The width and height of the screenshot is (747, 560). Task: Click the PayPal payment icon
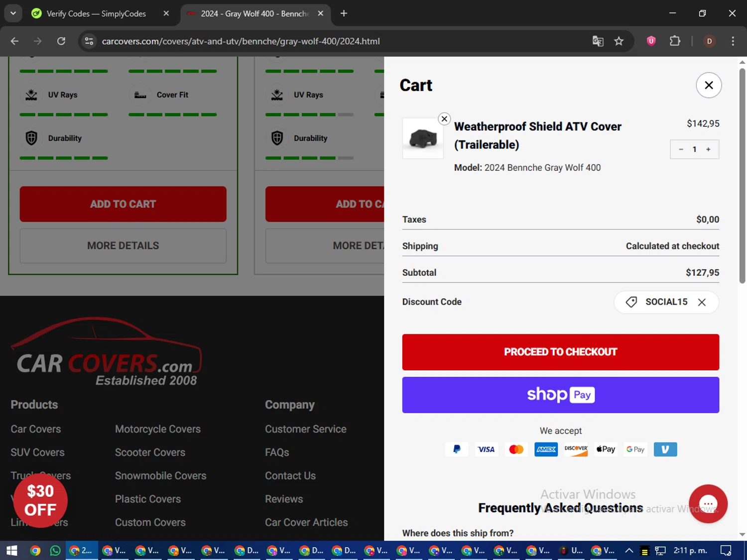(x=457, y=449)
